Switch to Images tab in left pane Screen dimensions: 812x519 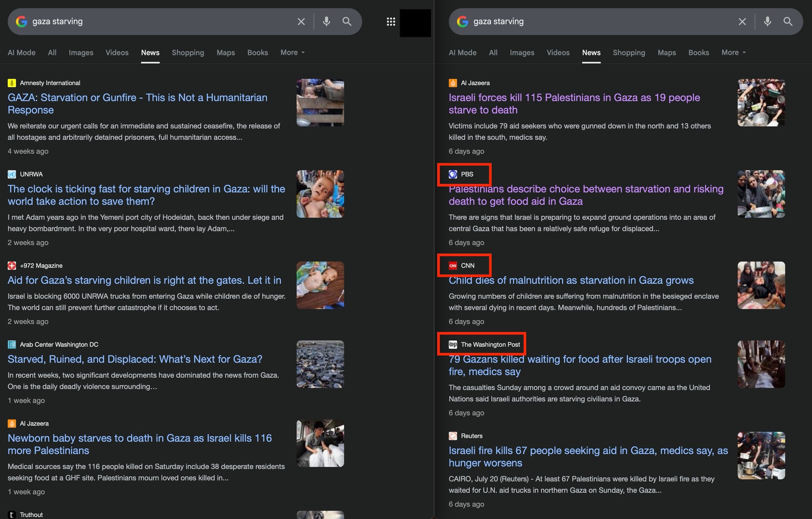click(81, 52)
